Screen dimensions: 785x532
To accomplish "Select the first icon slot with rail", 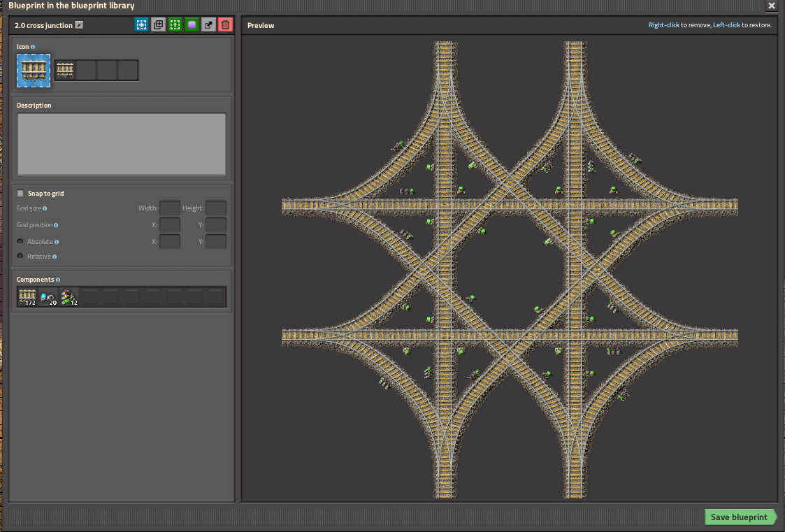I will (65, 70).
